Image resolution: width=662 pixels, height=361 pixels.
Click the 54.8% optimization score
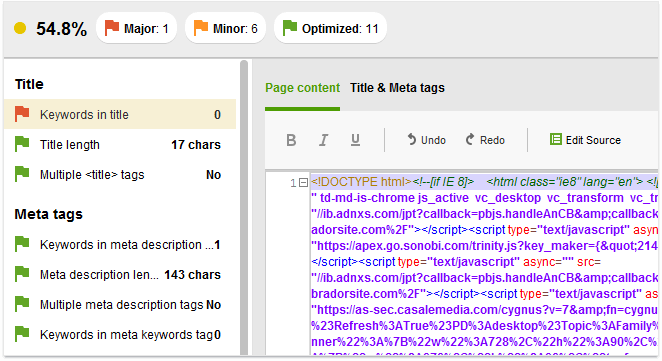pyautogui.click(x=62, y=29)
